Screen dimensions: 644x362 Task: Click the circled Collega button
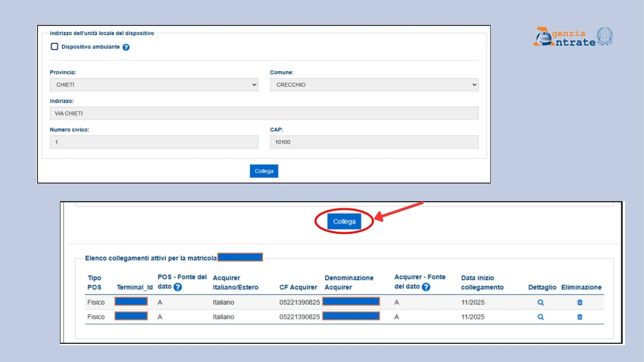(x=344, y=221)
